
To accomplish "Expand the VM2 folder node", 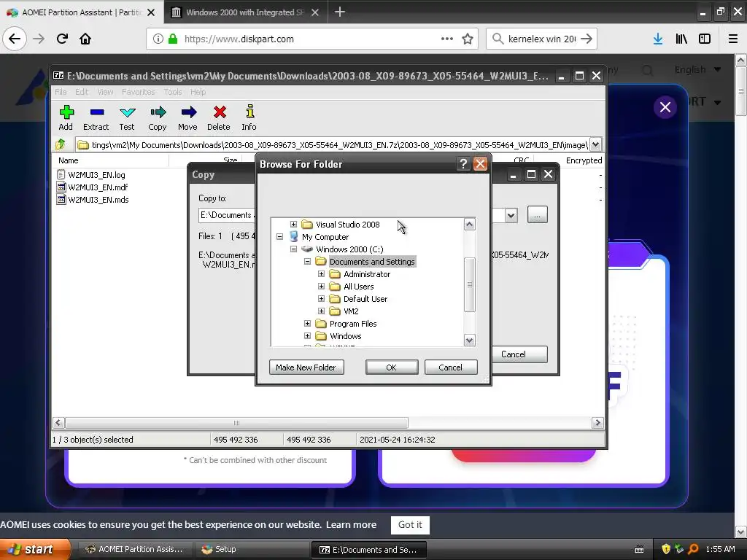I will point(321,311).
